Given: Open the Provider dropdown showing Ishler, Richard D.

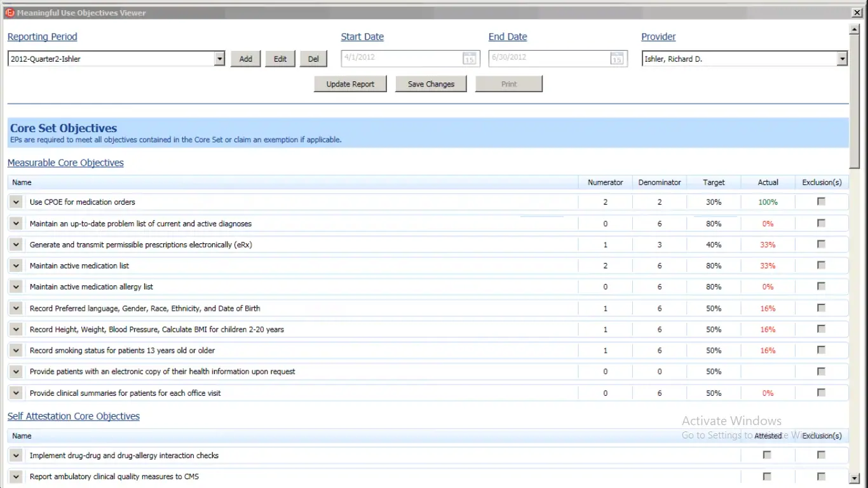Looking at the screenshot, I should (842, 58).
